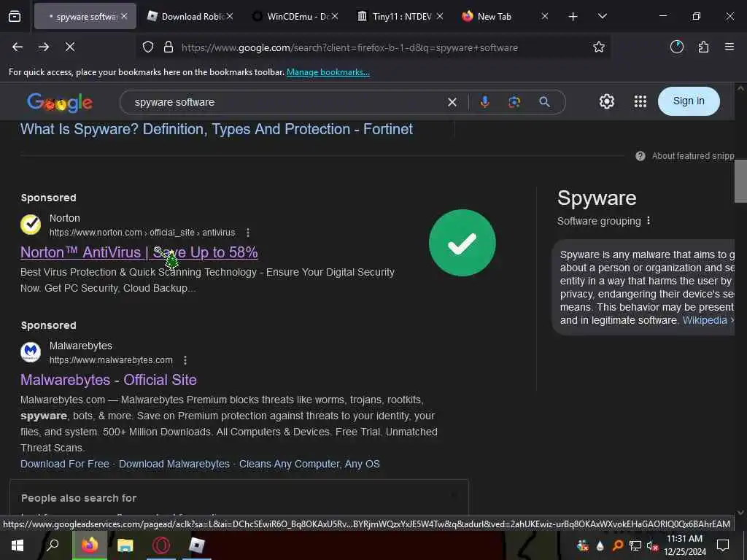Screen dimensions: 747x560
Task: Open Norton ad three-dot options
Action: coord(248,233)
